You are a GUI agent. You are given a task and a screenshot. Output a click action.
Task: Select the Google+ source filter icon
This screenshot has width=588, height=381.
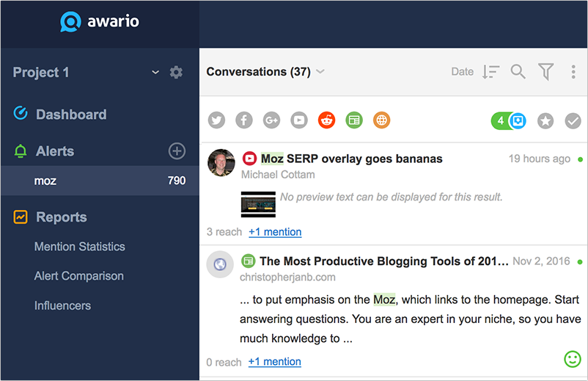(271, 120)
